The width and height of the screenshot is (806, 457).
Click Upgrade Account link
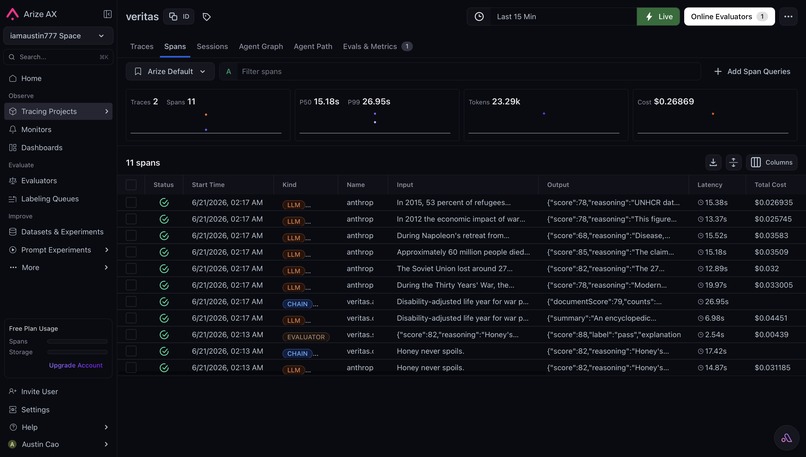(76, 365)
